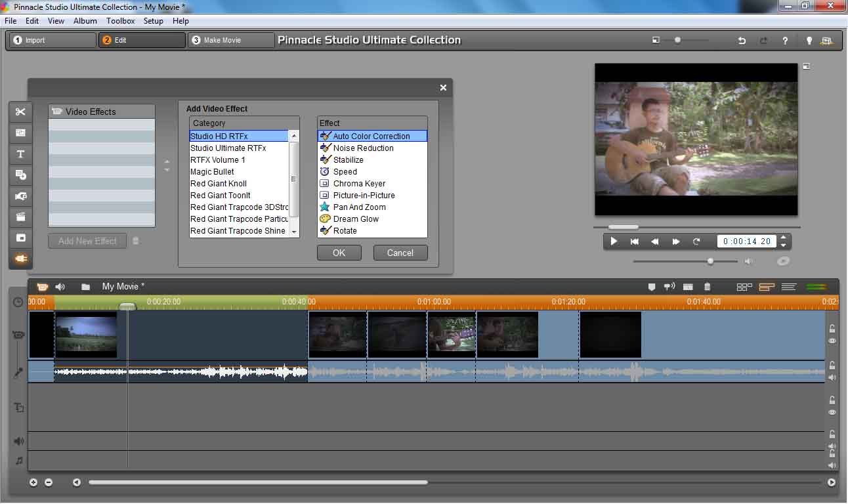Toggle the original audio track lock

click(832, 366)
